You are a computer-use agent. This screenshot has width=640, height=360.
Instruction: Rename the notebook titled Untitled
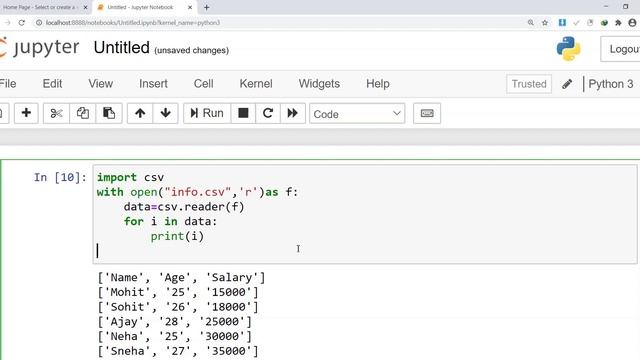coord(122,48)
